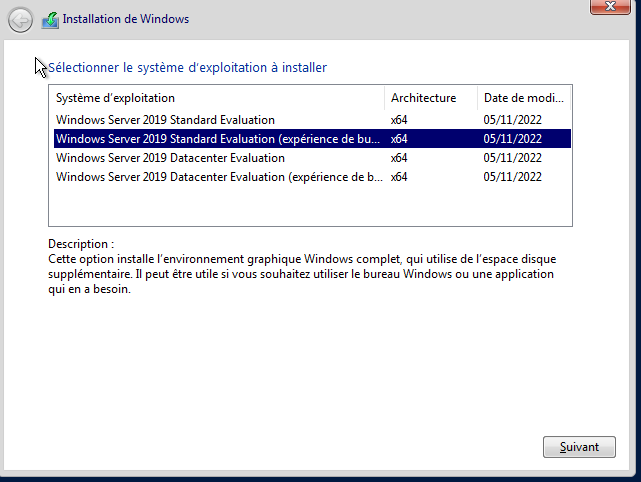The image size is (641, 482).
Task: Click the Date de modi... column header
Action: (x=524, y=98)
